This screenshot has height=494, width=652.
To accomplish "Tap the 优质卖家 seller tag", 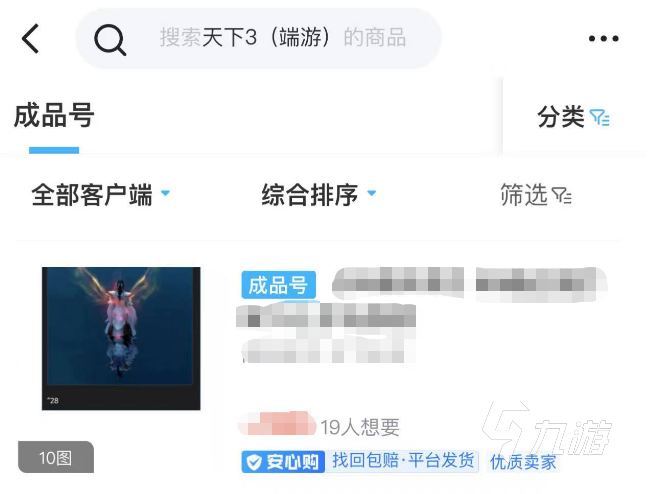I will 523,462.
